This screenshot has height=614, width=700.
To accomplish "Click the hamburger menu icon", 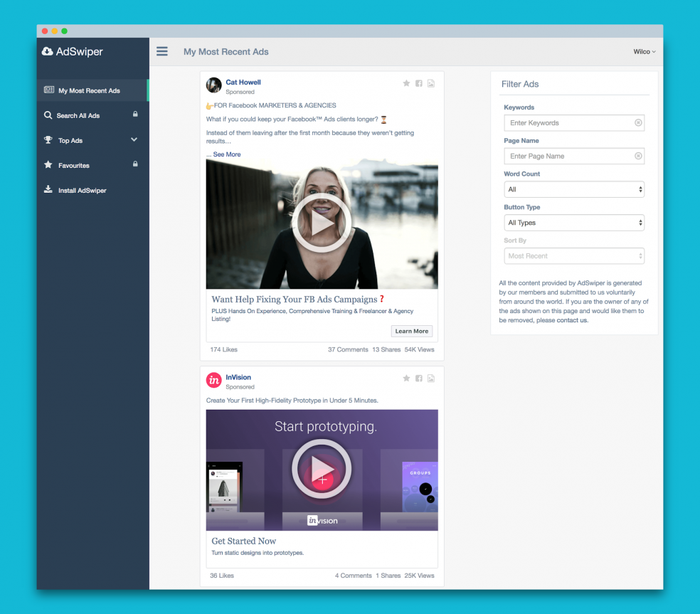I will tap(162, 51).
